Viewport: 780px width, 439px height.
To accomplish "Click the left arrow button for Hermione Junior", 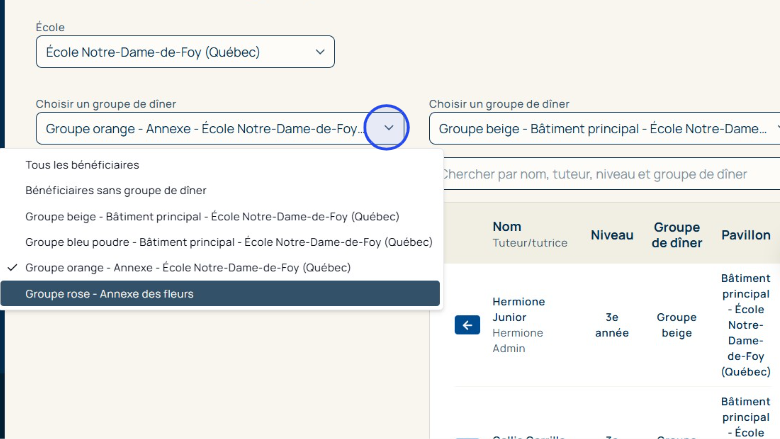I will pos(467,325).
